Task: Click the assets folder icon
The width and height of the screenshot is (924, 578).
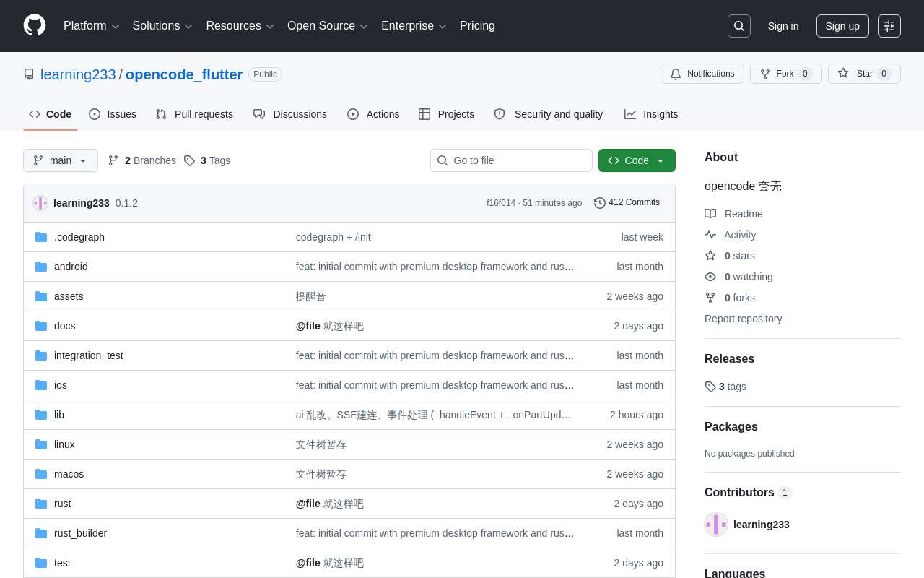Action: pos(41,296)
